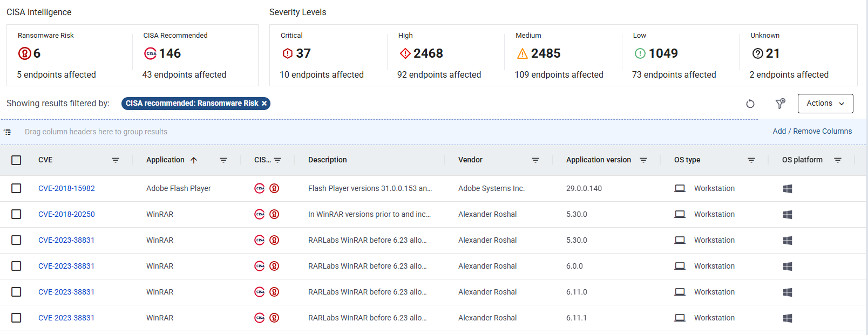This screenshot has width=868, height=335.
Task: Select checkbox for WinRAR version 6.11.1 row
Action: (16, 318)
